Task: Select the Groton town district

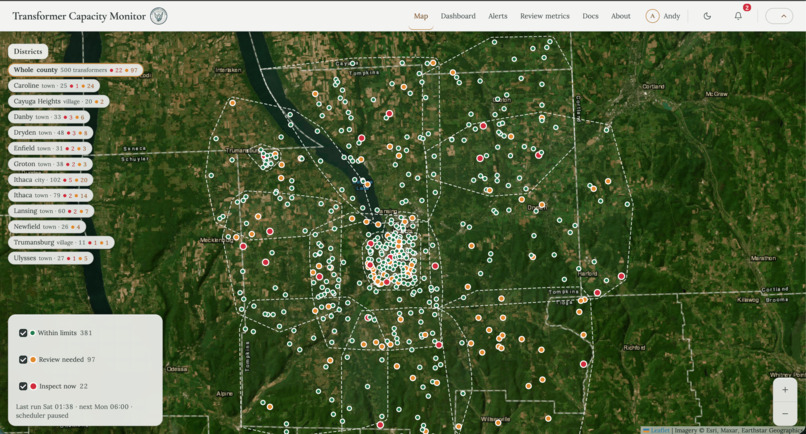Action: [x=50, y=164]
